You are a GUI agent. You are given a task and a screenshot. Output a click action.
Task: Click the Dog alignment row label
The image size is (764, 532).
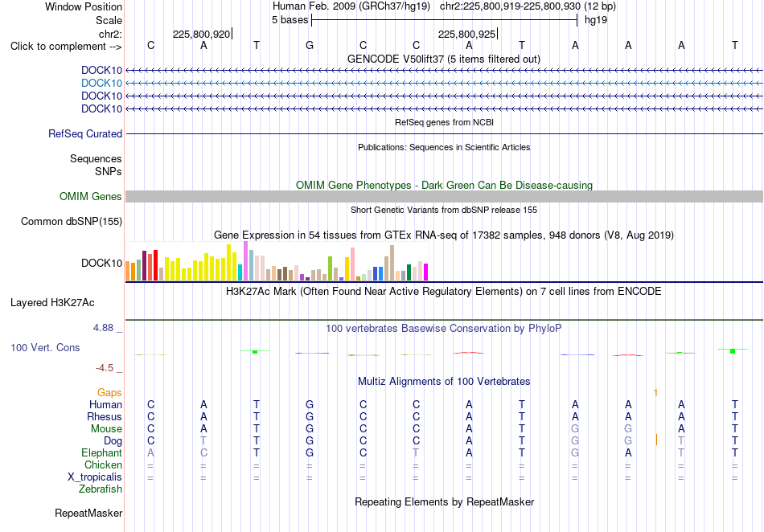(x=113, y=441)
